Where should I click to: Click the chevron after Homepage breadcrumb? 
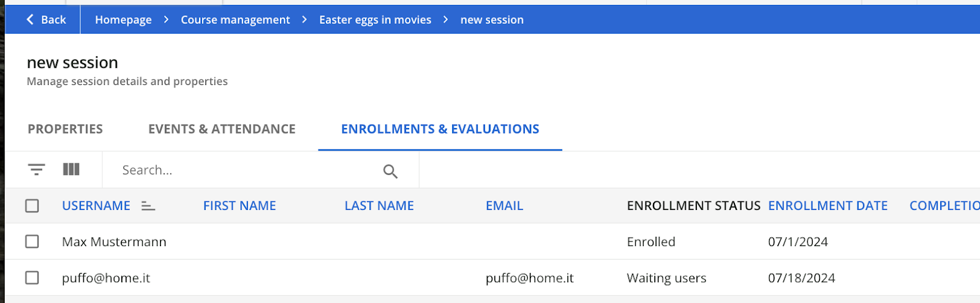pos(166,20)
